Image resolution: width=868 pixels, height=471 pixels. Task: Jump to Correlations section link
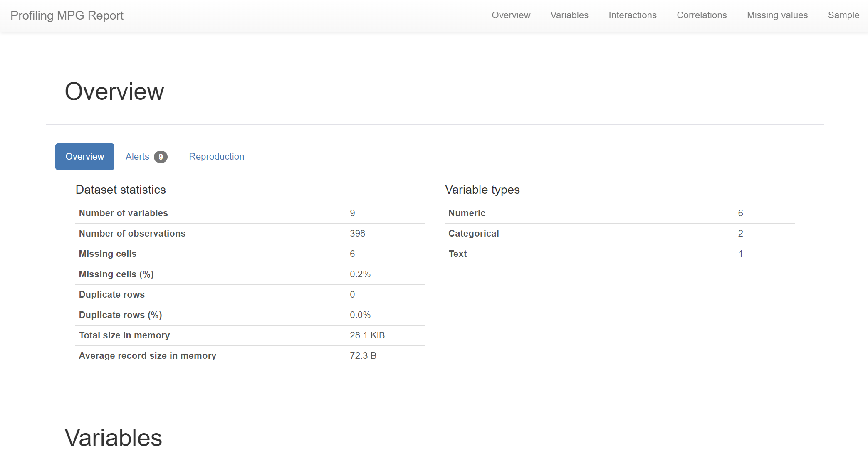tap(701, 15)
